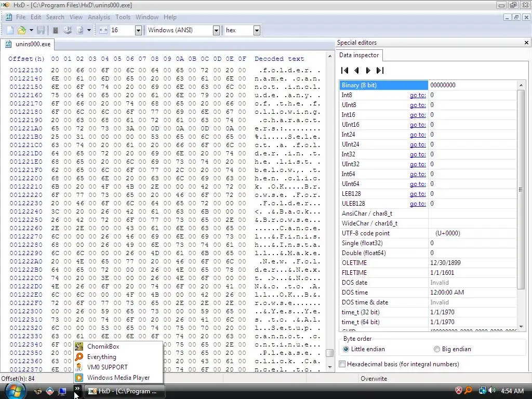Open the File menu
This screenshot has width=532, height=399.
coord(21,17)
